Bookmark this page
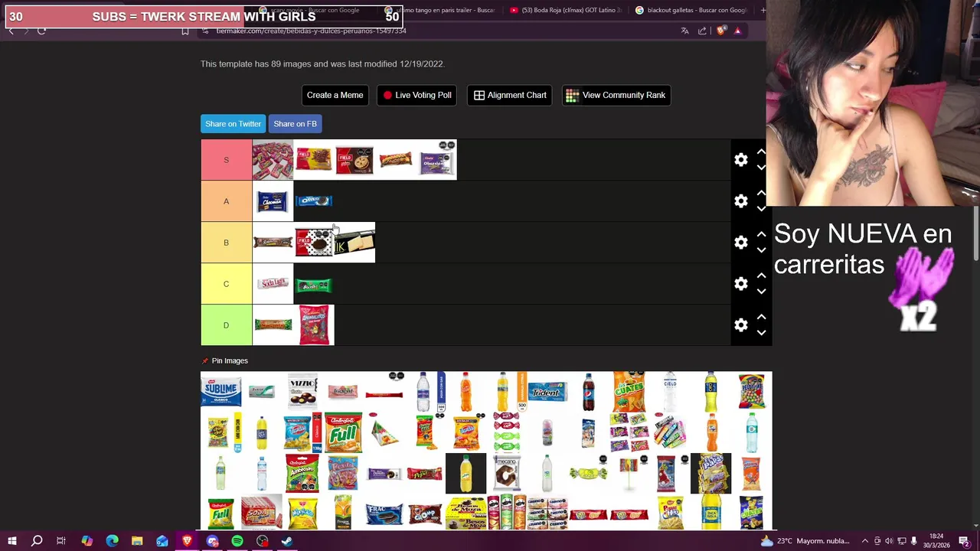This screenshot has width=980, height=551. 185,31
